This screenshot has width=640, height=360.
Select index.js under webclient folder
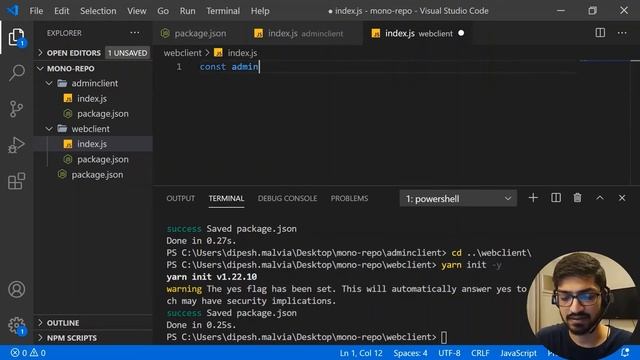(93, 144)
